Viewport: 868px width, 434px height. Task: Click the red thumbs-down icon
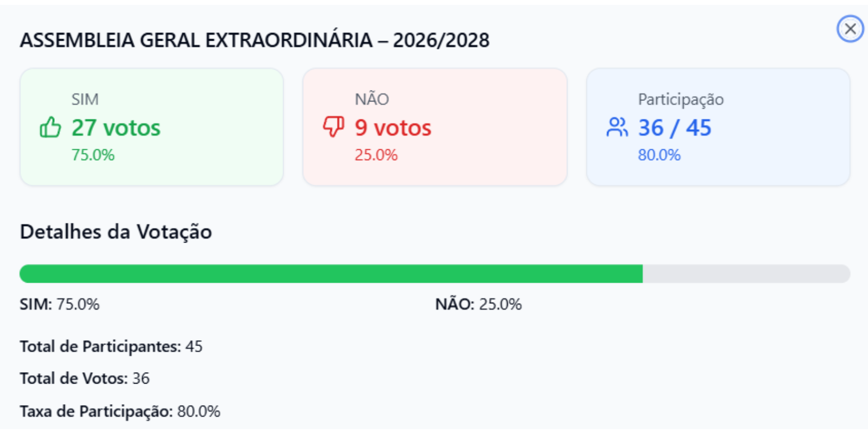click(334, 127)
